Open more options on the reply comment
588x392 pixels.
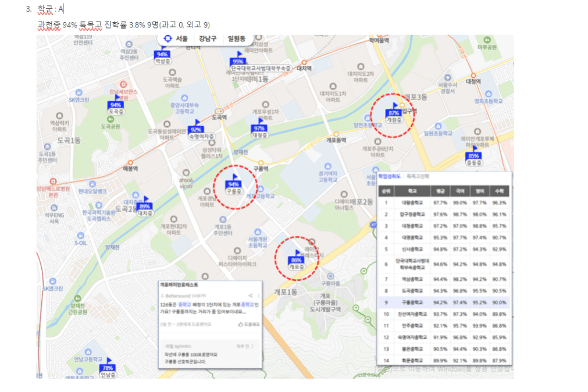[252, 346]
